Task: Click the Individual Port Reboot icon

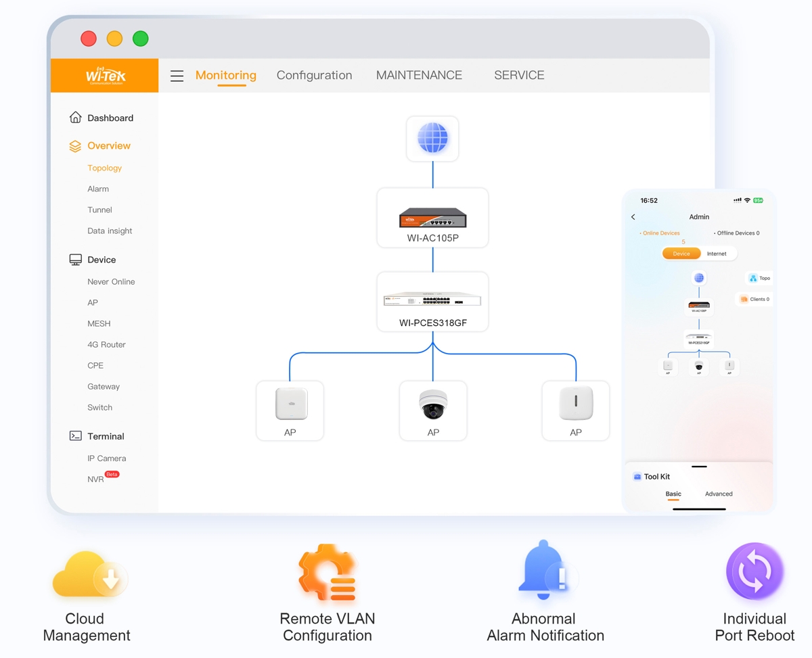Action: point(754,571)
